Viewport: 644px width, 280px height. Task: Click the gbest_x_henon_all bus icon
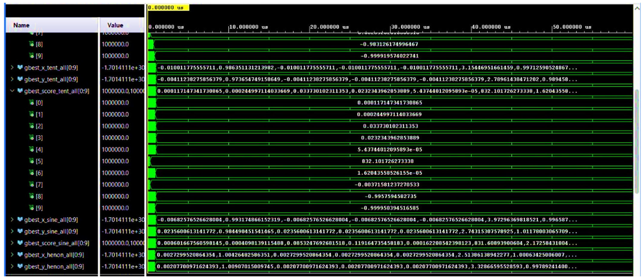20,255
